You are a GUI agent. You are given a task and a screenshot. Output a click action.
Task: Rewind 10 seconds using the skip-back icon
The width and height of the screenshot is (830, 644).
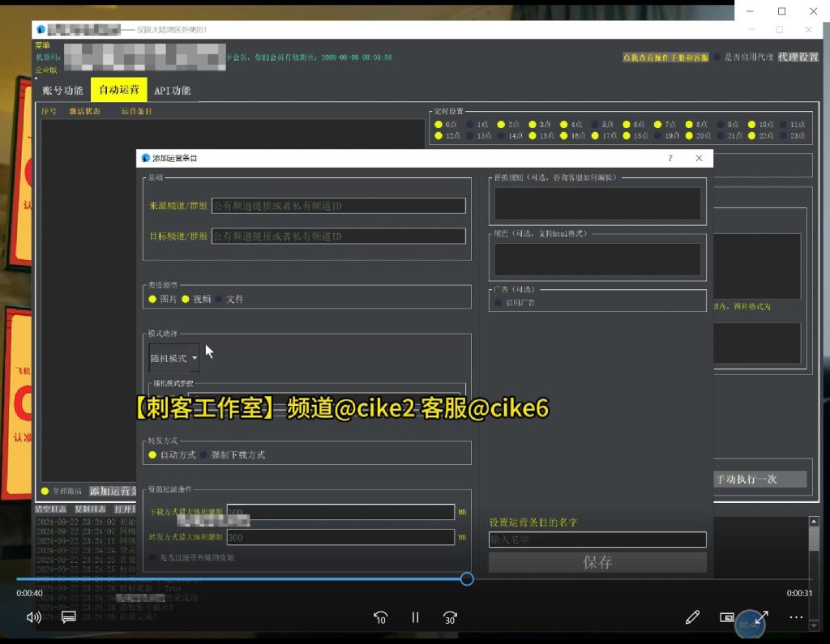(380, 616)
